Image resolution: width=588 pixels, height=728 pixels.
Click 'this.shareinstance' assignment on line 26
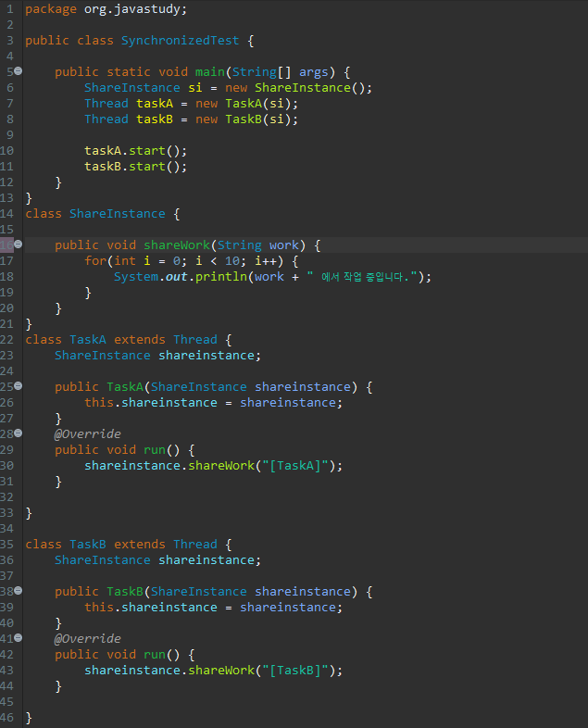pyautogui.click(x=214, y=403)
